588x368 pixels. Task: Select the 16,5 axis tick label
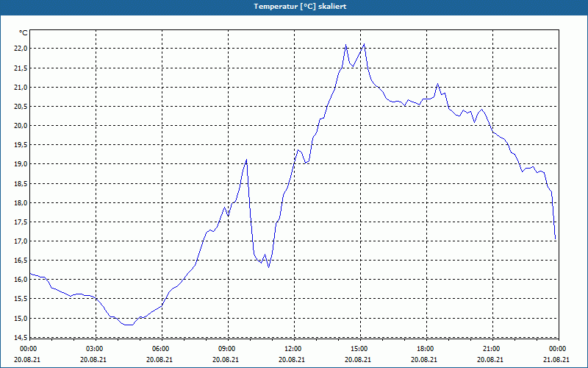pos(20,261)
